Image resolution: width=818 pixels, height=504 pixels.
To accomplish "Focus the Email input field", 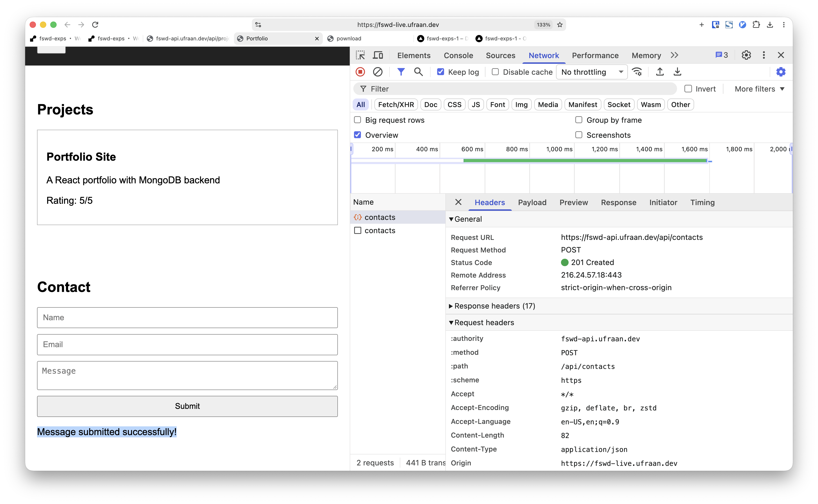I will [x=187, y=344].
